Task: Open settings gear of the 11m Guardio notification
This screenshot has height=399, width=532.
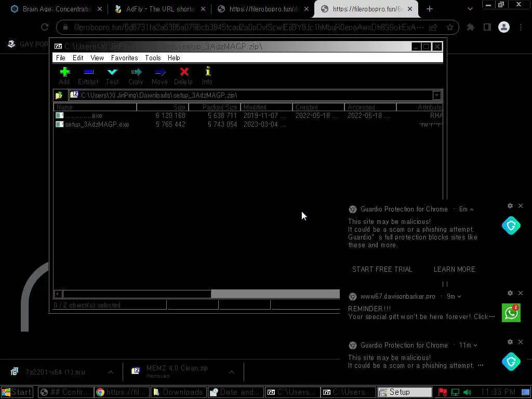Action: tap(510, 342)
